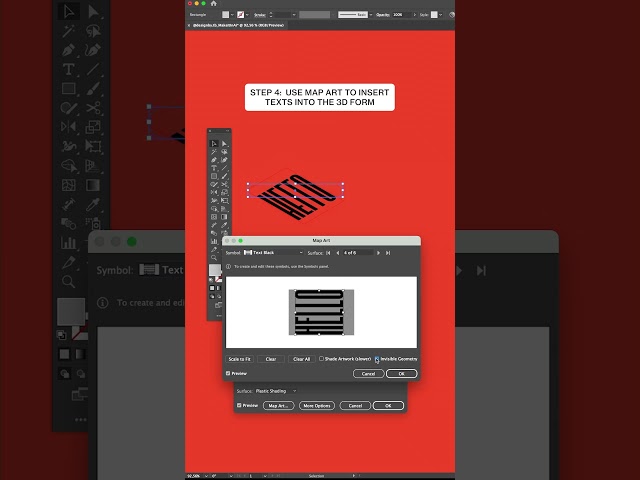Activate the Zoom tool
The width and height of the screenshot is (640, 480).
[213, 258]
